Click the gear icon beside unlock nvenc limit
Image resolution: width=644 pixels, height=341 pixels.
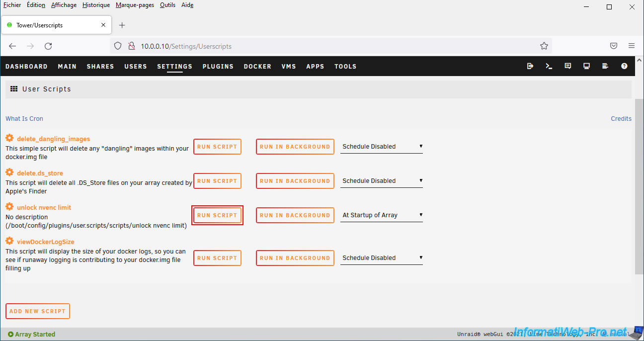point(9,207)
